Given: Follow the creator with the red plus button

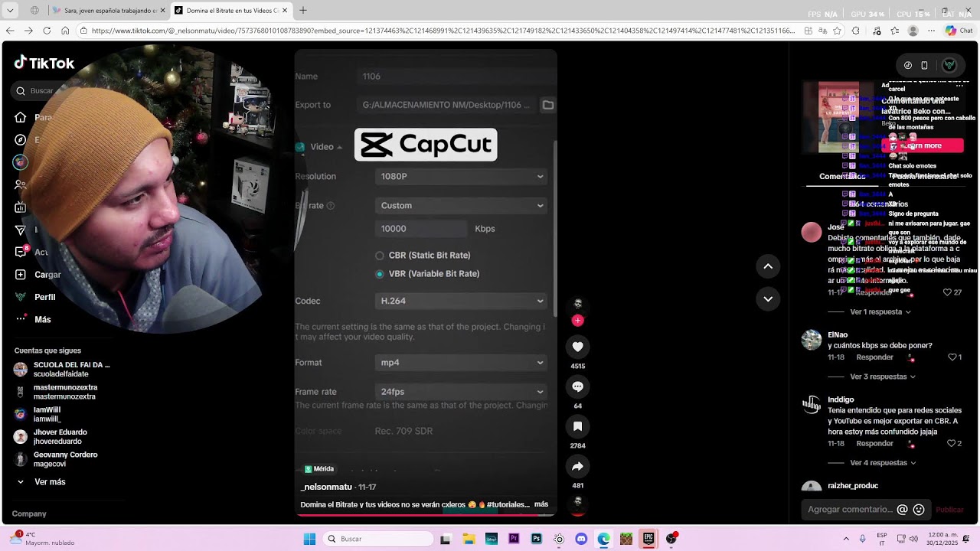Looking at the screenshot, I should [578, 320].
